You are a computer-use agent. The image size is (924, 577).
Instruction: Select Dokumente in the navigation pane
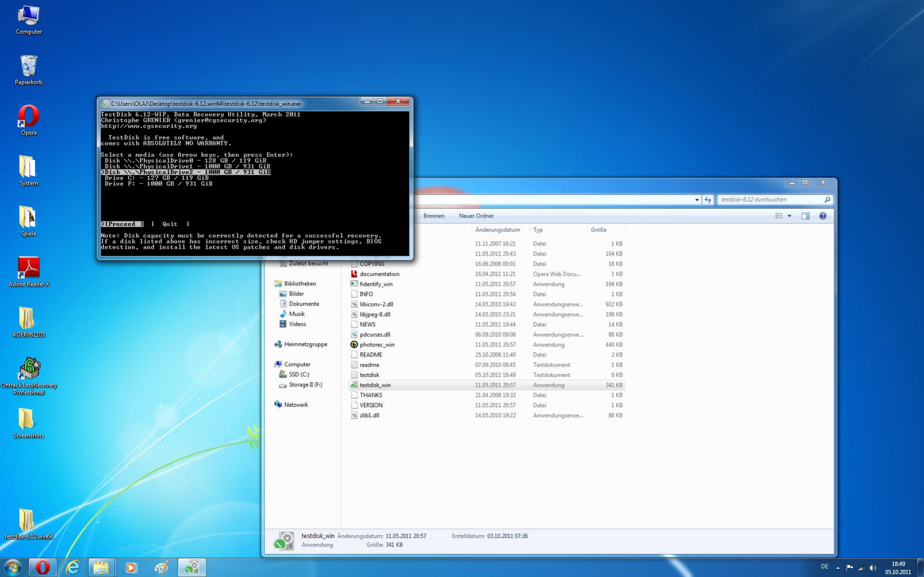299,304
